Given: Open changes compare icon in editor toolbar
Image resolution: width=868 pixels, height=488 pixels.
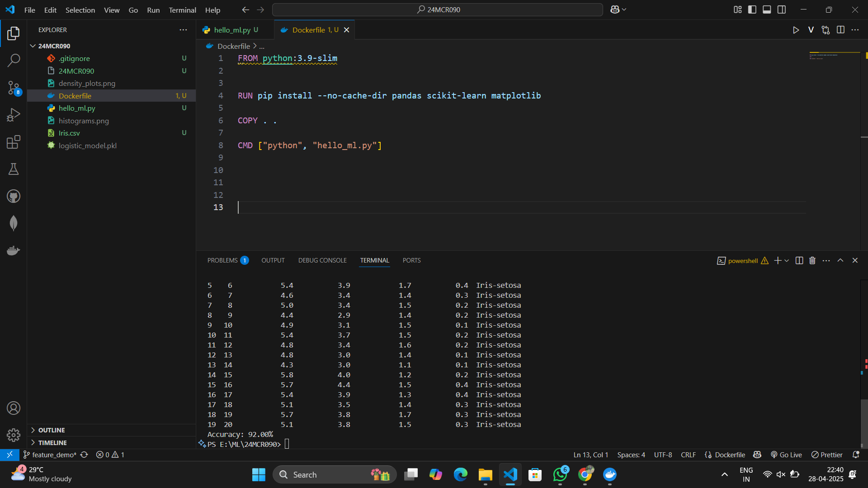Looking at the screenshot, I should click(826, 30).
